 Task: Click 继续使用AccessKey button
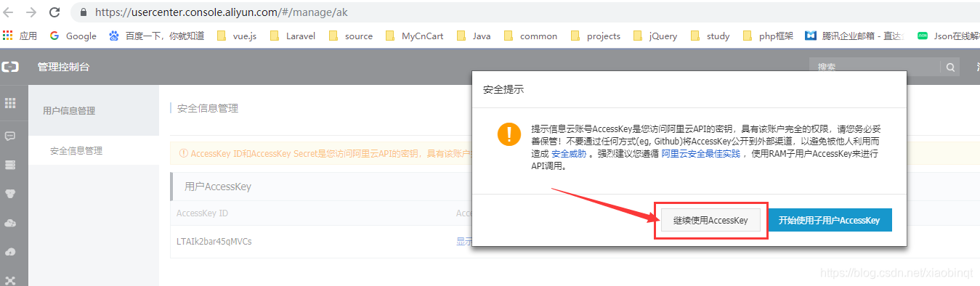pos(710,220)
